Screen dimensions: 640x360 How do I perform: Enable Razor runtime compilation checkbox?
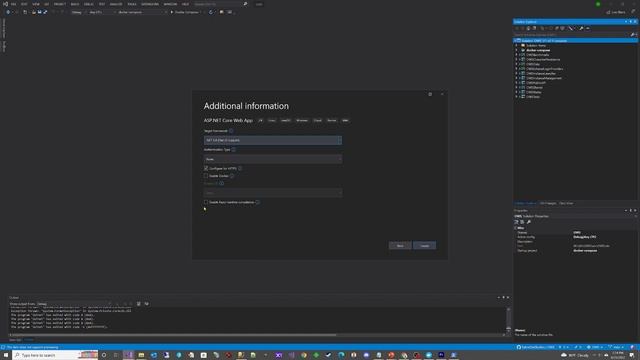(206, 202)
